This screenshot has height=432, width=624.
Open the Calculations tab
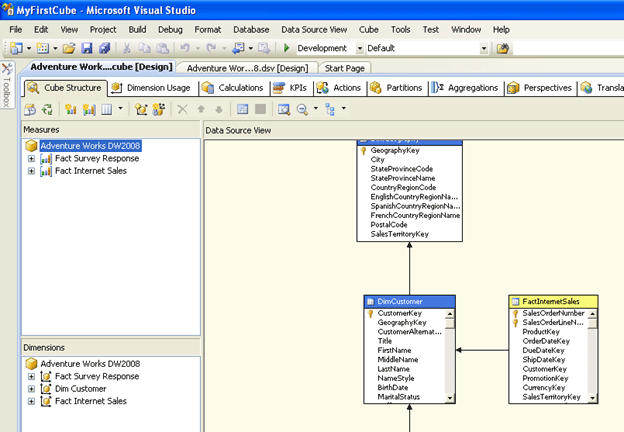[x=233, y=88]
